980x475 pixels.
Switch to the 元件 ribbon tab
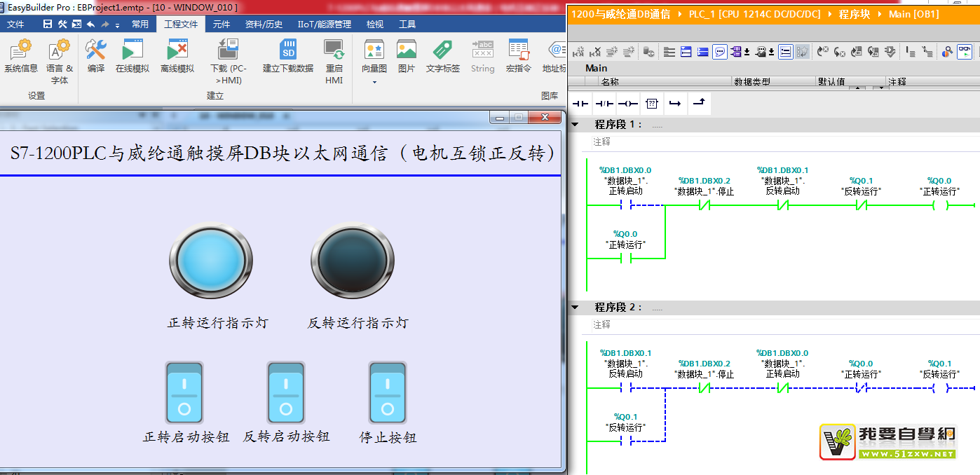222,25
